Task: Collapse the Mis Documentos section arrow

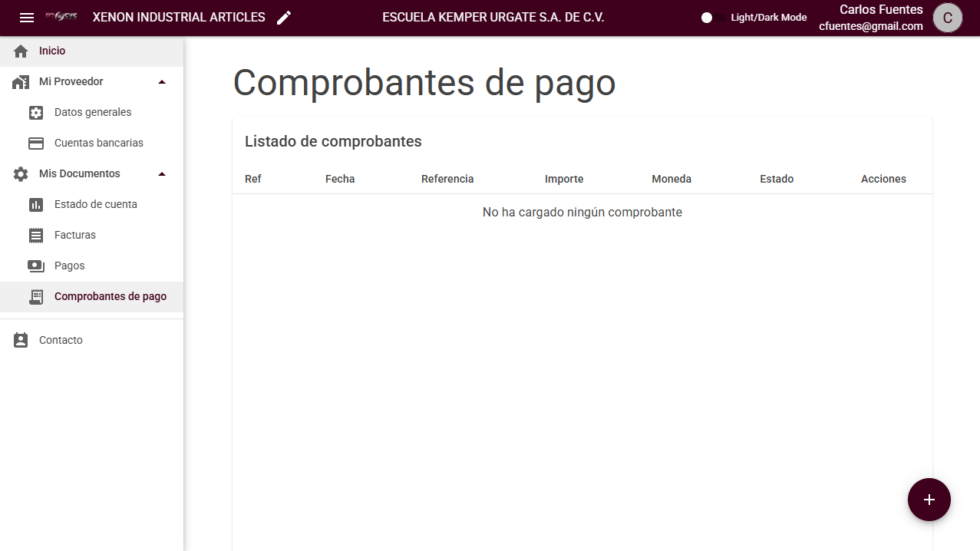Action: pos(162,174)
